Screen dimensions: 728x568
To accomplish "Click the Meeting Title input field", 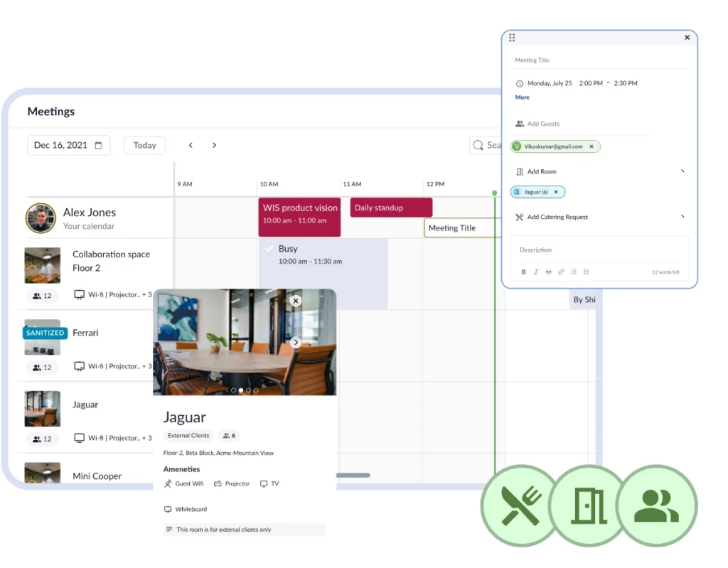I will coord(569,60).
